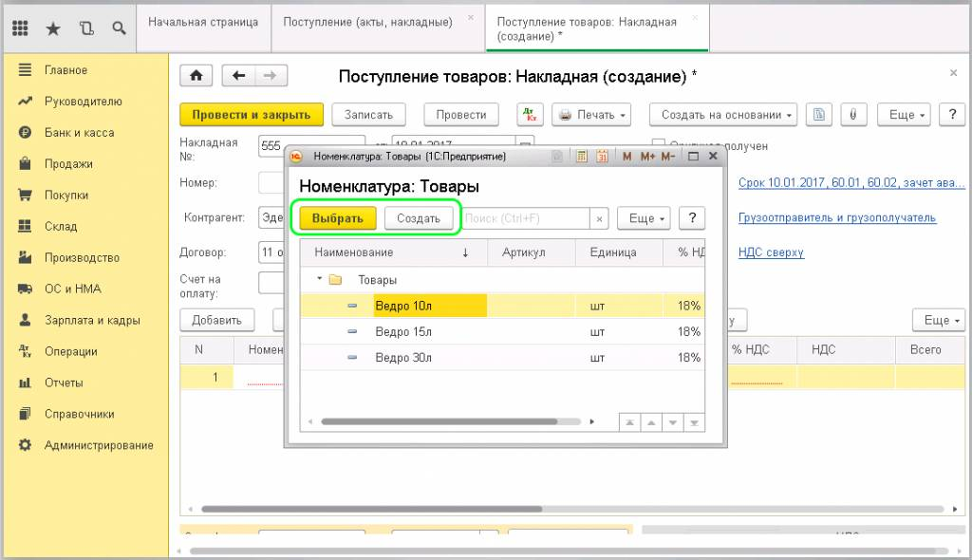Open calendar icon in dialog title bar

(x=602, y=157)
